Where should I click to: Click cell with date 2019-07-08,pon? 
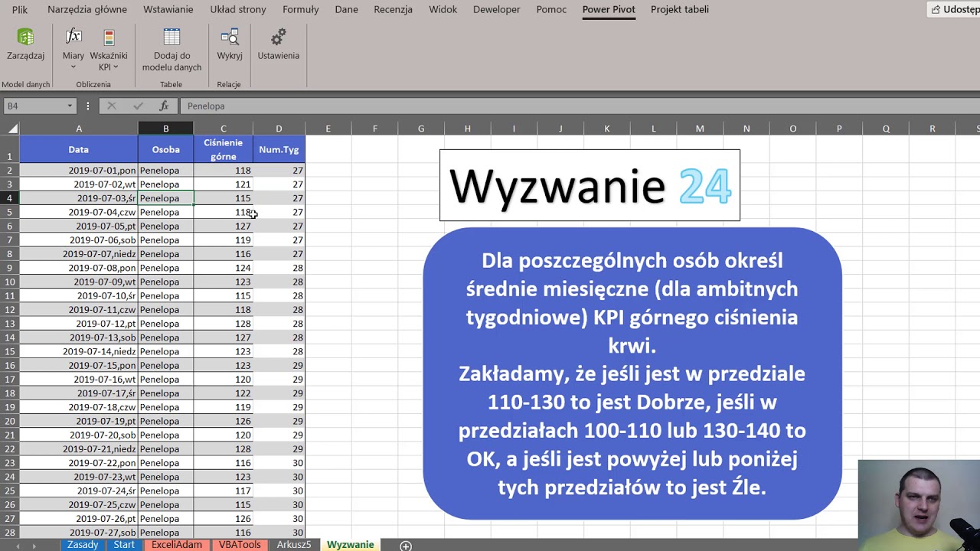79,268
